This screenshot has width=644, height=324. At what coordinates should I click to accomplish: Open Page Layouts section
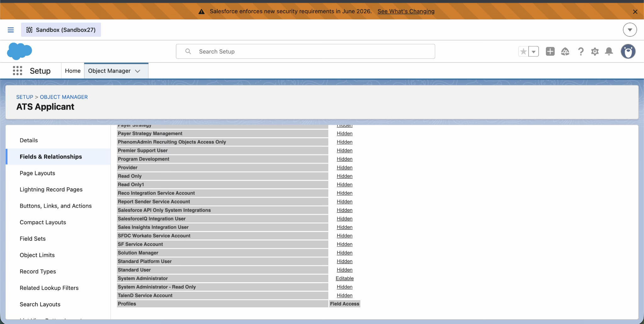[37, 173]
